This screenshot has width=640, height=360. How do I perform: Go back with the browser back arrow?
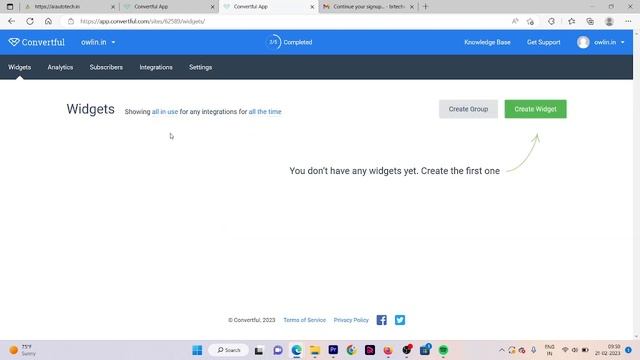pyautogui.click(x=11, y=21)
